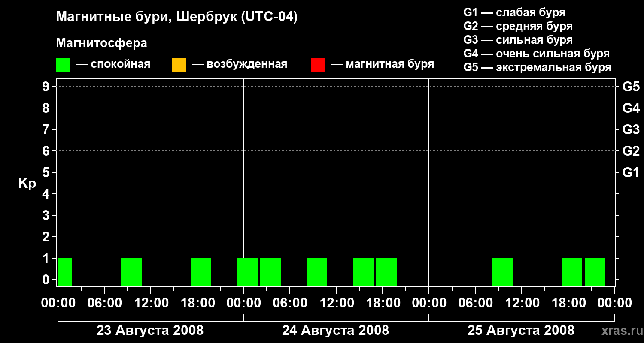Select the title 'Магнитные бури, Шербрук (UTC-04)'

pos(176,17)
